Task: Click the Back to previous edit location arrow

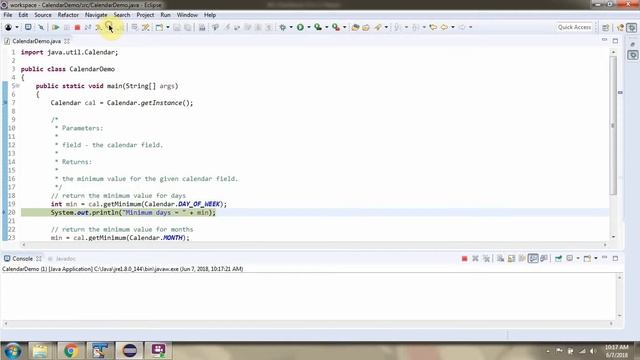Action: [433, 27]
